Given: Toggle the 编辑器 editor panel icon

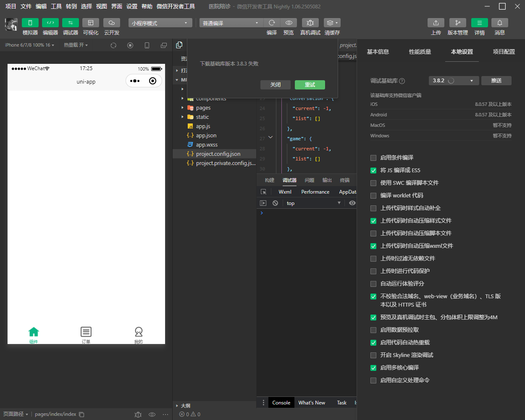Looking at the screenshot, I should 50,23.
